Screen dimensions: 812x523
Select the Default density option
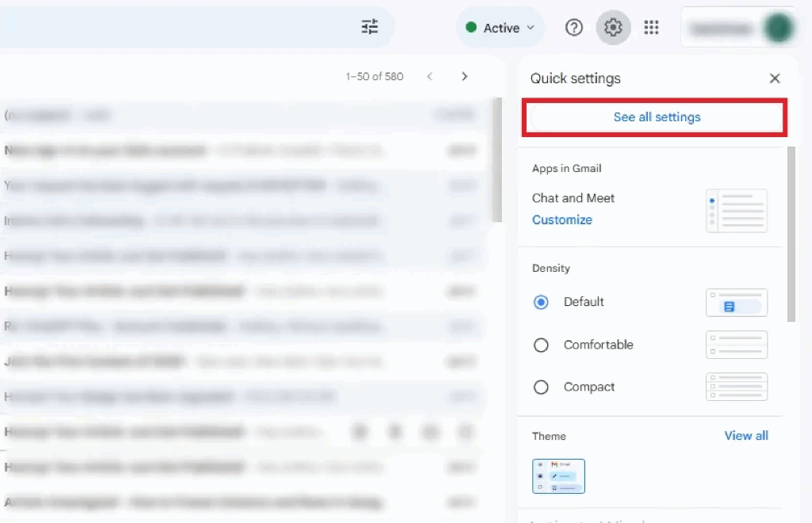542,302
